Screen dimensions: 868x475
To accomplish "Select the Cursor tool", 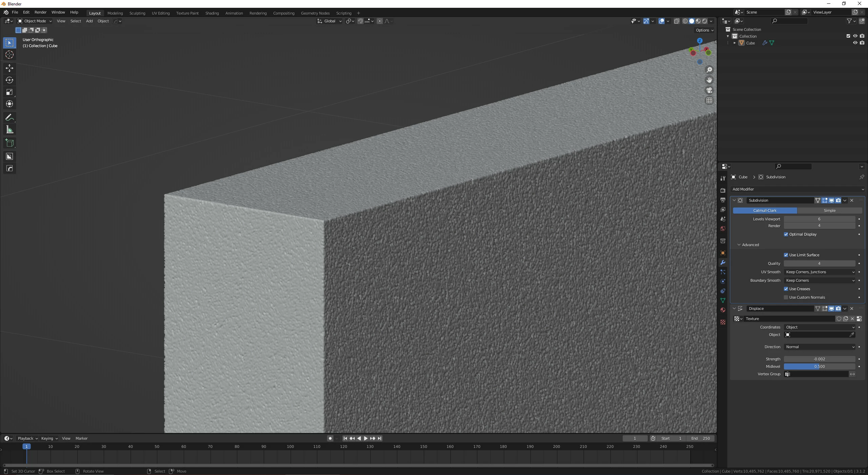I will 9,55.
